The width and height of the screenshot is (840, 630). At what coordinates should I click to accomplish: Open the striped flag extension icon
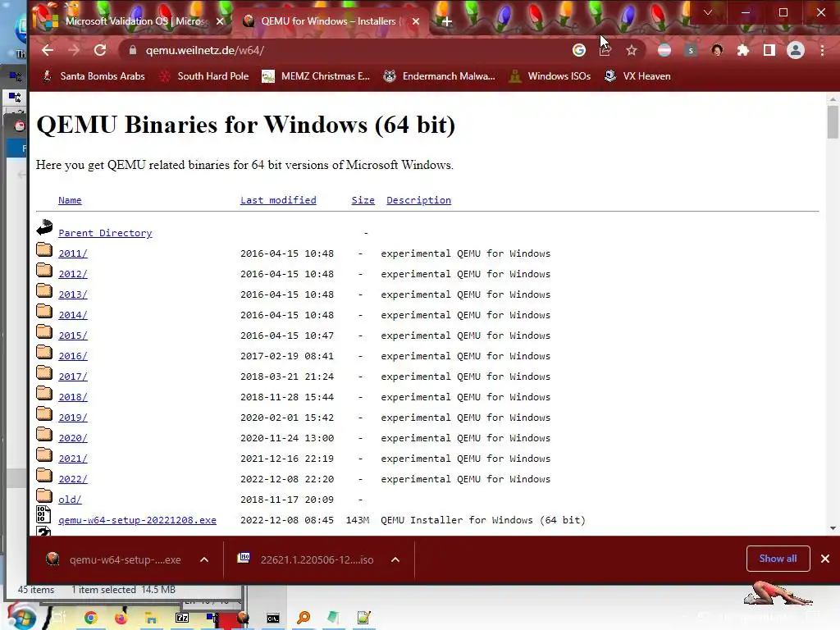coord(664,50)
